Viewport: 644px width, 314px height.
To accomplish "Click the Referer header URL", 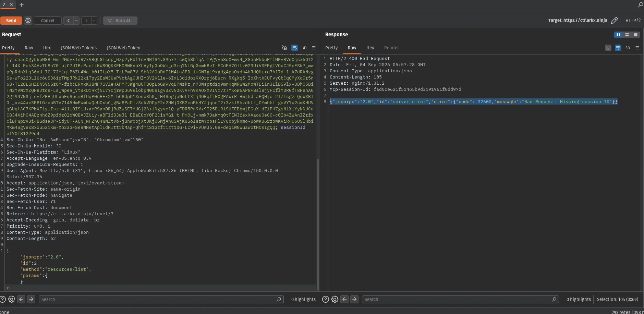I will [x=72, y=214].
